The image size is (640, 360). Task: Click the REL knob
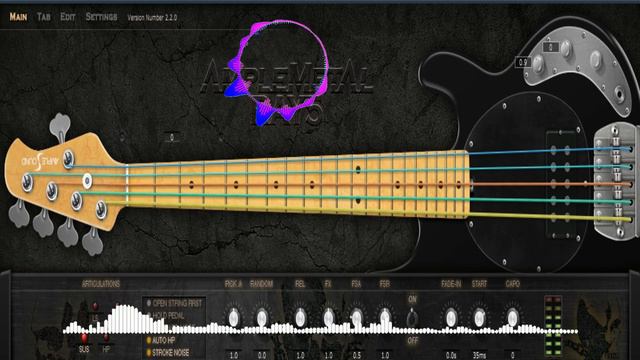(x=300, y=318)
